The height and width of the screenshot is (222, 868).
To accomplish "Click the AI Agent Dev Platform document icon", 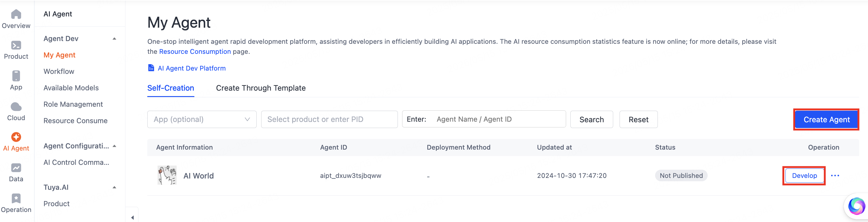I will point(151,68).
